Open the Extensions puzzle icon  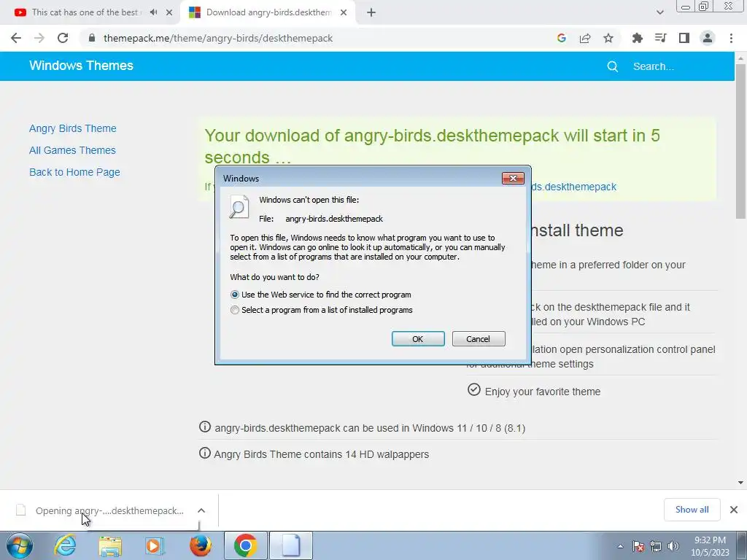tap(637, 38)
